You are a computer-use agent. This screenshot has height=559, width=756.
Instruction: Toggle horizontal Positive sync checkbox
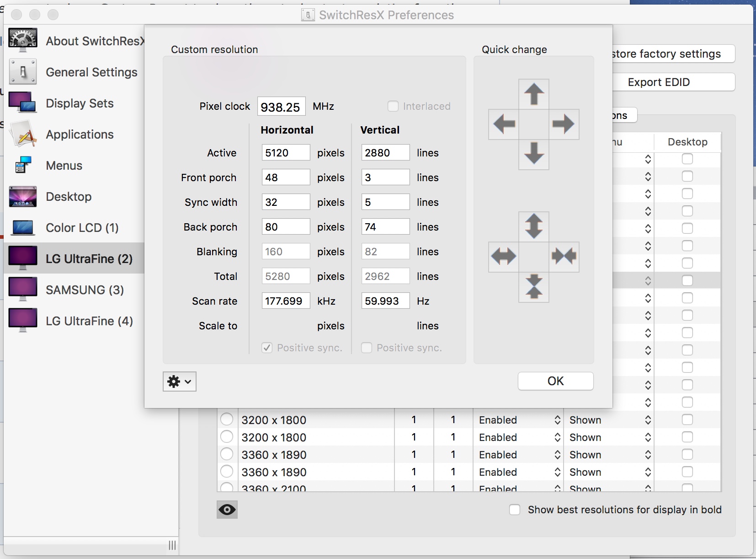point(267,348)
